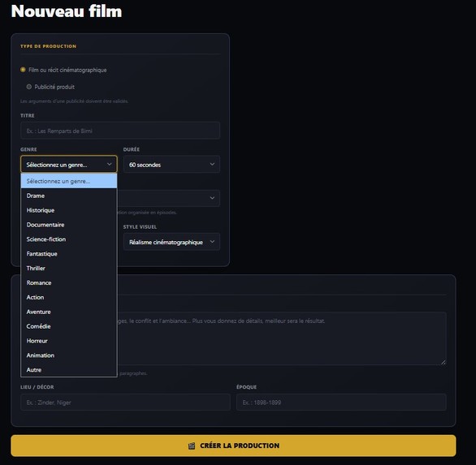Choose Thriller genre option
Viewport: 476px width, 465px height.
coord(69,269)
